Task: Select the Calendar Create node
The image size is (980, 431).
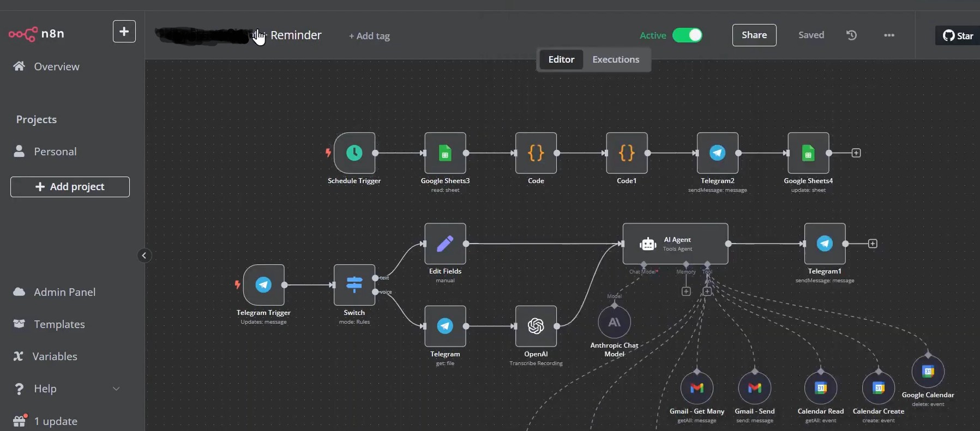Action: (878, 388)
